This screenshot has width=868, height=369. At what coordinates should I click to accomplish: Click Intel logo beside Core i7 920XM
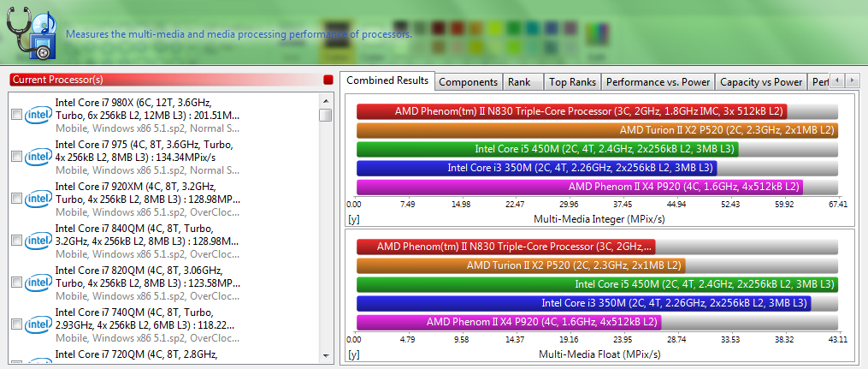pos(39,199)
